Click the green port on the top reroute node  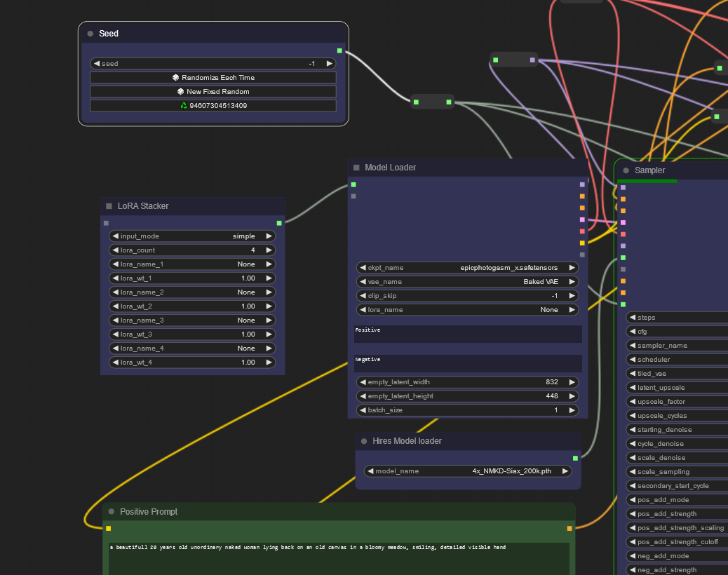pos(496,60)
